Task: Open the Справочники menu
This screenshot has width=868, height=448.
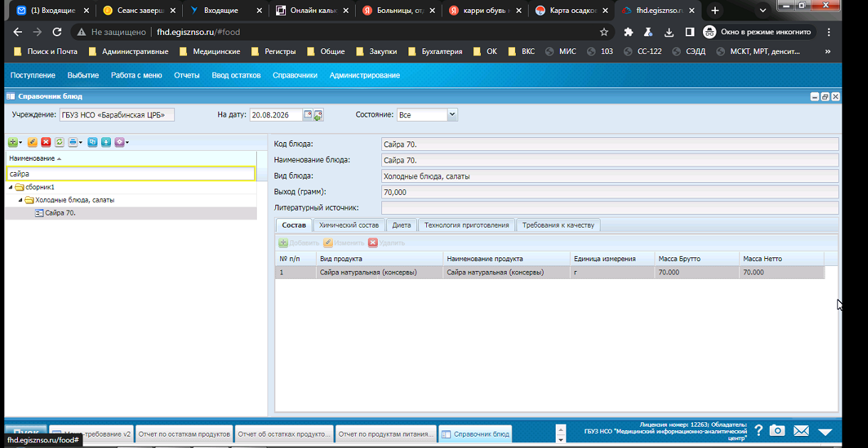Action: (295, 75)
